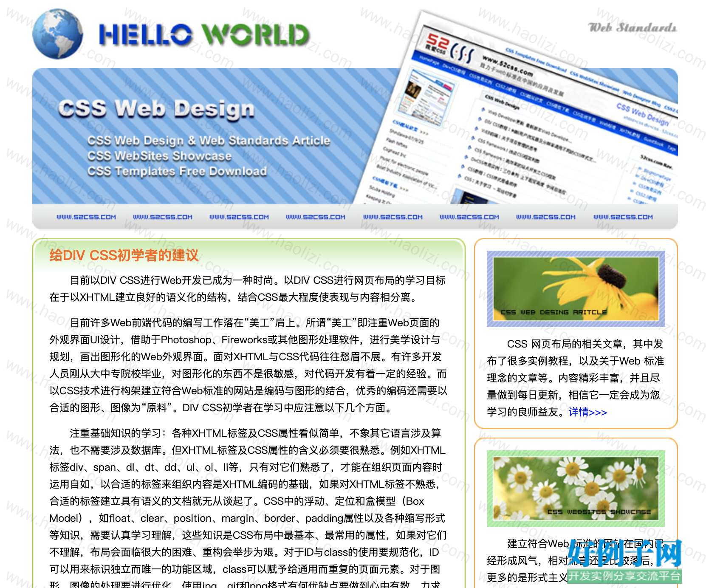The width and height of the screenshot is (706, 588).
Task: Click the paragraph starting 注重基础知识的学习
Action: click(248, 508)
